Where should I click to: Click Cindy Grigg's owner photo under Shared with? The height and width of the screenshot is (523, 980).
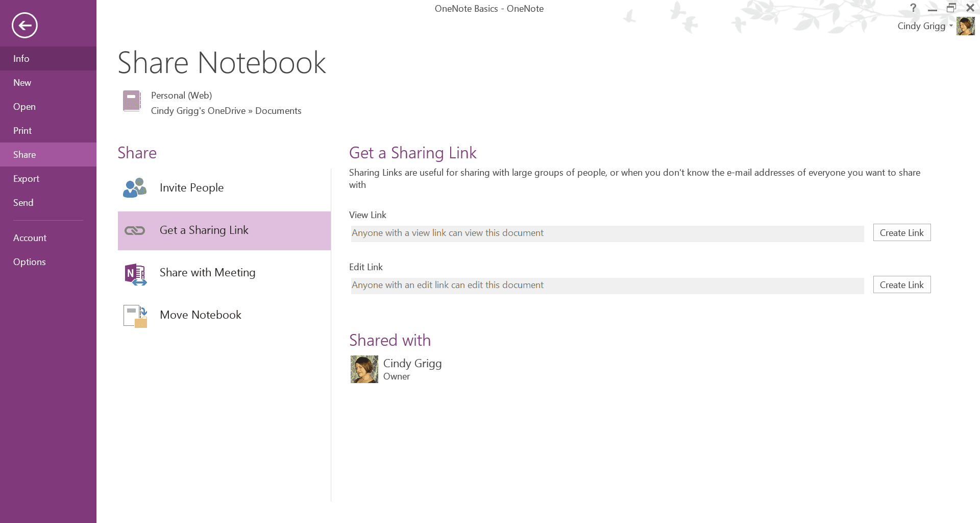click(364, 369)
